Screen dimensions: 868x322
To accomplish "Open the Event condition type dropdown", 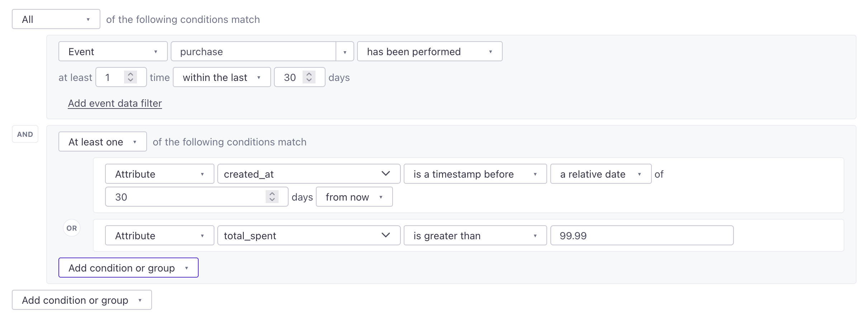I will click(113, 52).
